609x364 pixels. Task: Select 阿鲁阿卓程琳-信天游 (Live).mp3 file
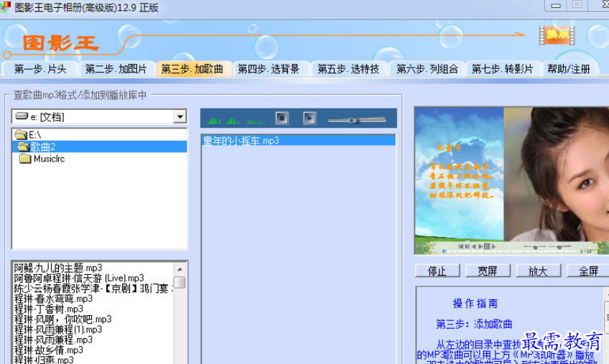(79, 278)
